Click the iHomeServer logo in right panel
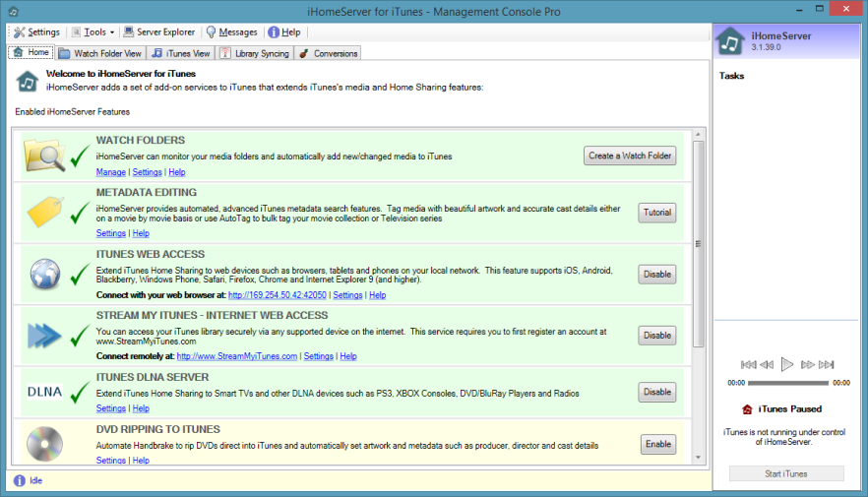Viewport: 868px width, 497px height. pyautogui.click(x=730, y=42)
